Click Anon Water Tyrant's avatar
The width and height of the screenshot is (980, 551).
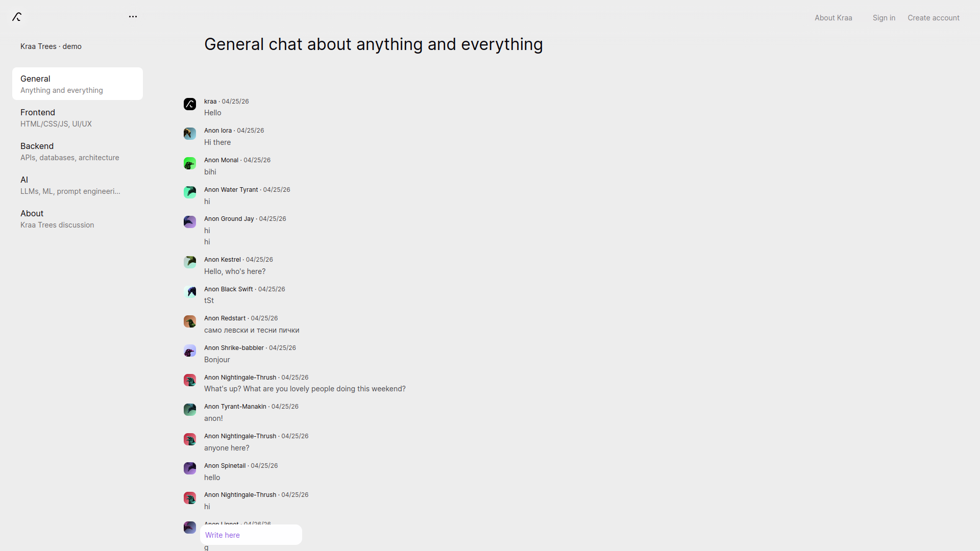point(190,192)
